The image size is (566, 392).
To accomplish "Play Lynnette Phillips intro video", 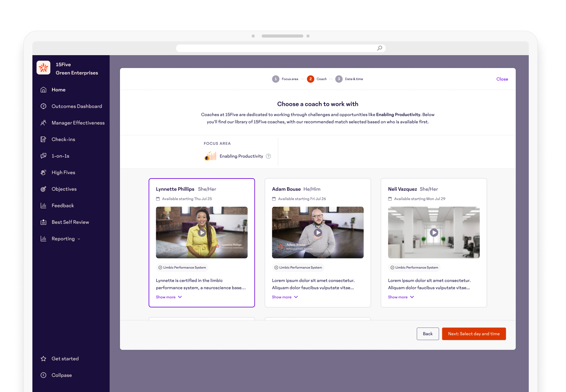I will point(202,233).
